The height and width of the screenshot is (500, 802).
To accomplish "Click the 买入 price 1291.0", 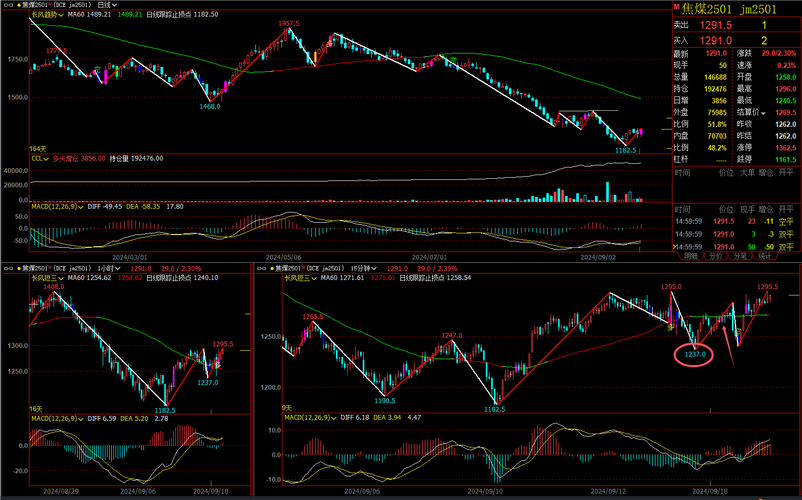I will pos(716,39).
